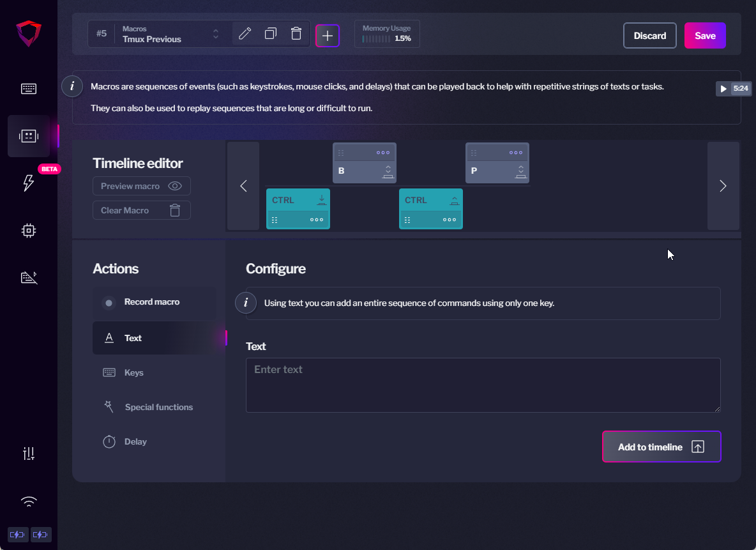
Task: Open the Tmux Previous macro selector dropdown
Action: pyautogui.click(x=170, y=34)
